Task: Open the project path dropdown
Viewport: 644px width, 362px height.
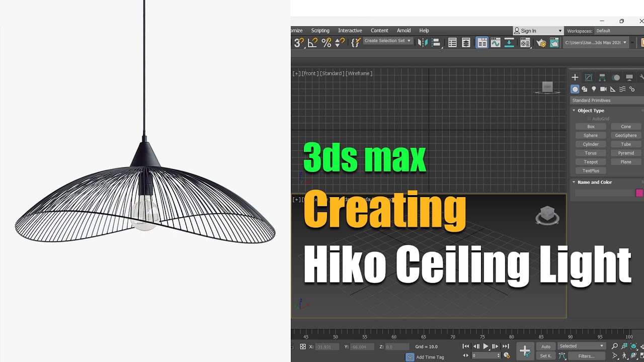Action: tap(596, 43)
